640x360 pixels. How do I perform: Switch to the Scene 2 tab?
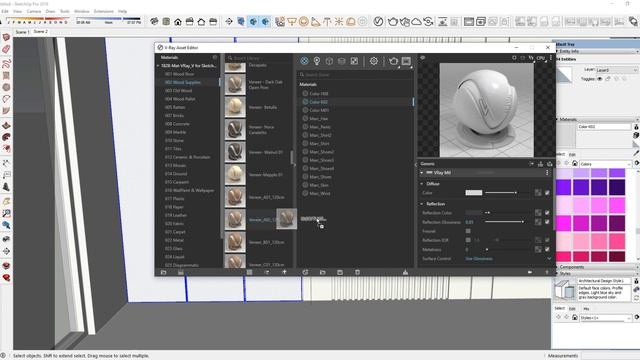40,31
